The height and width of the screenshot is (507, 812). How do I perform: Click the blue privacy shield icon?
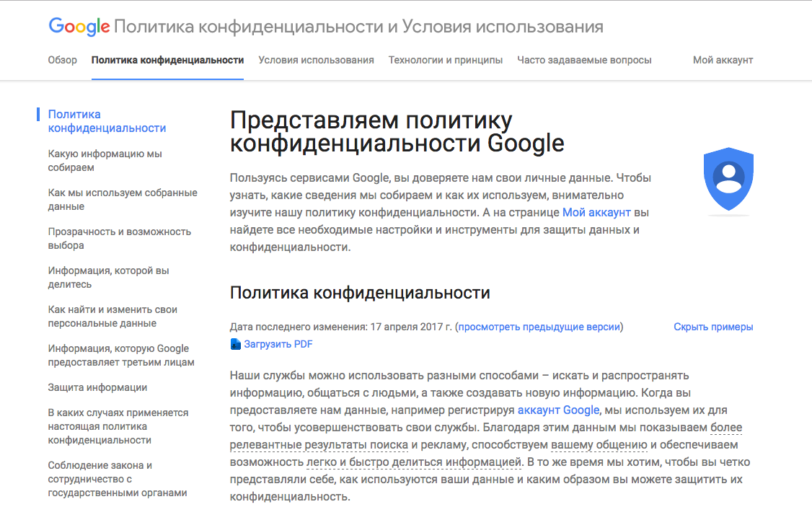[x=728, y=179]
